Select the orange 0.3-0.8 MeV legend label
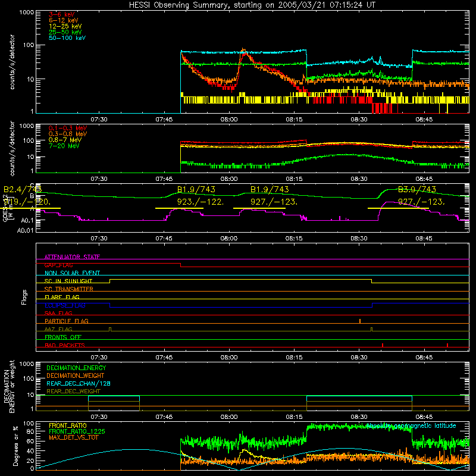Viewport: 476px width, 476px height. [68, 134]
